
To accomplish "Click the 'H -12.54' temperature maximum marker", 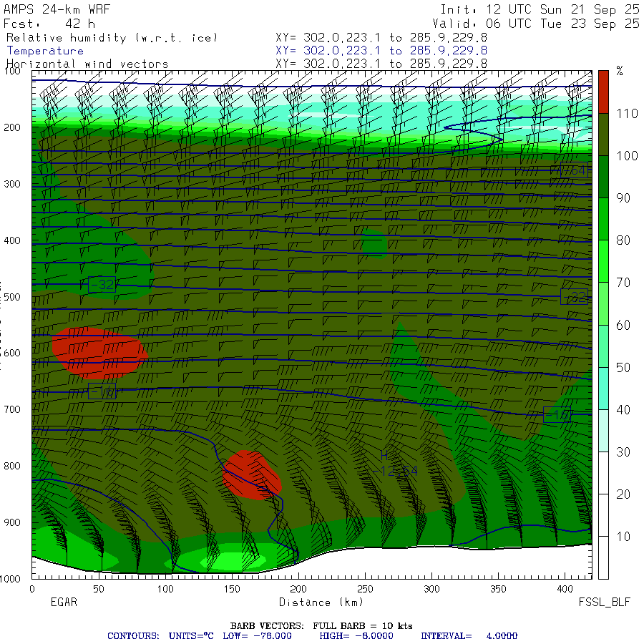I will [394, 464].
